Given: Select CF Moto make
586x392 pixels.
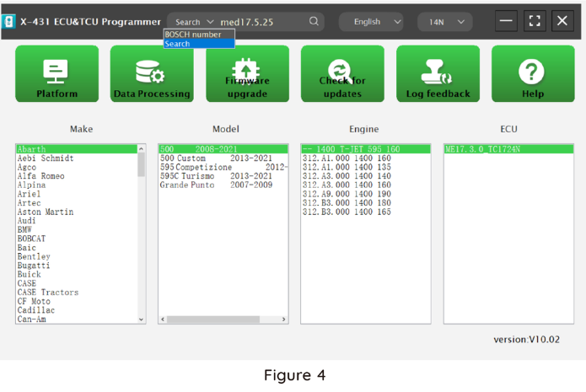Looking at the screenshot, I should (77, 301).
